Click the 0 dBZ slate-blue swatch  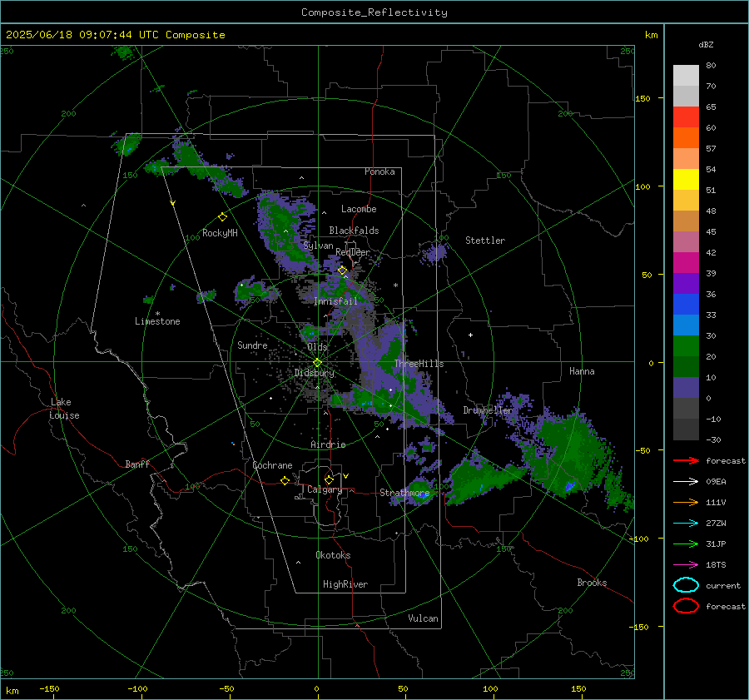686,388
